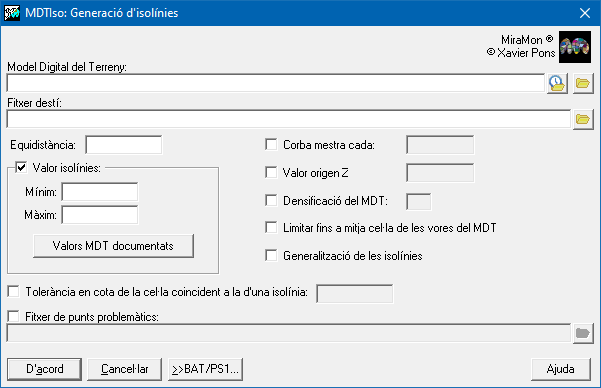601x388 pixels.
Task: Open recent files clock-folder icon for MDT
Action: click(557, 83)
